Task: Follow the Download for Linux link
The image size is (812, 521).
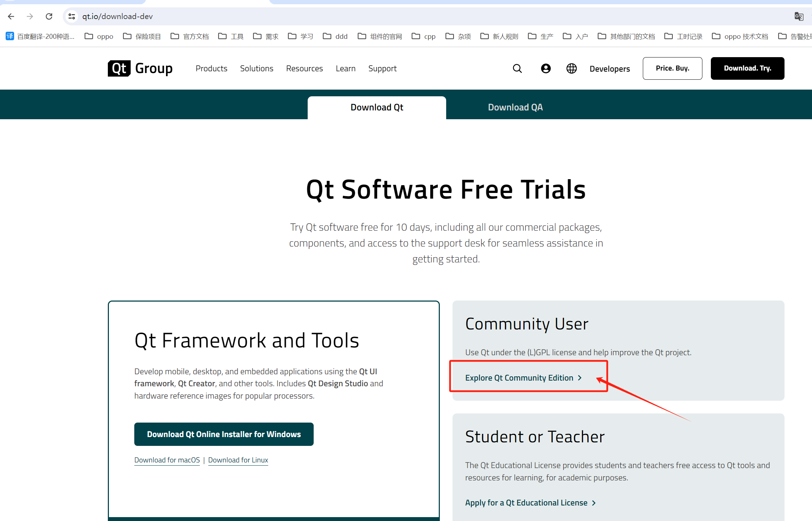Action: (x=238, y=460)
